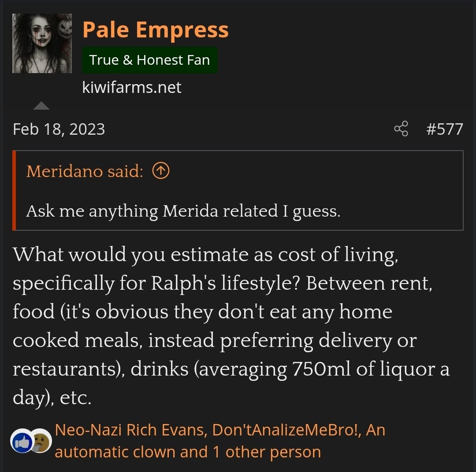Image resolution: width=476 pixels, height=472 pixels.
Task: Open Neo-Nazi Rich Evans's profile from the reactions
Action: pos(131,430)
